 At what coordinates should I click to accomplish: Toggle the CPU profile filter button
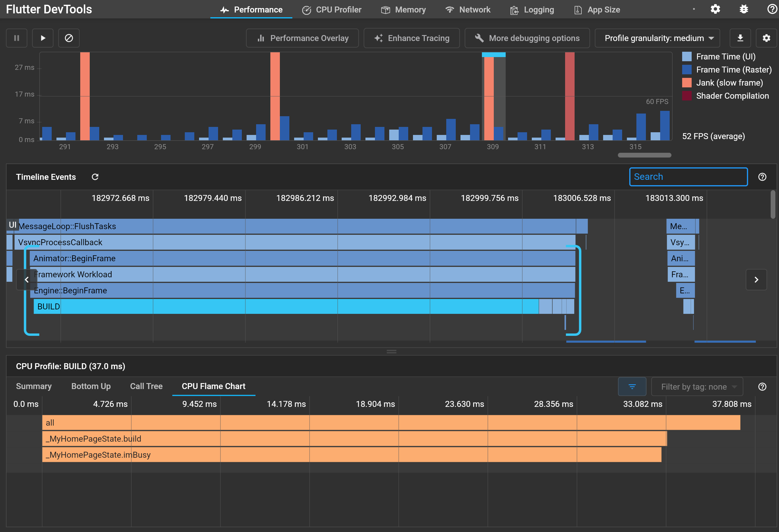632,386
